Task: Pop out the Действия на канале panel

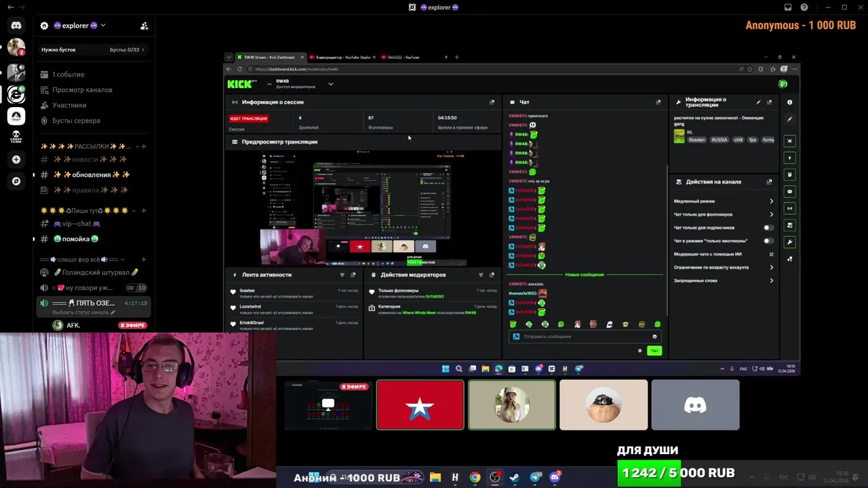Action: [x=769, y=182]
